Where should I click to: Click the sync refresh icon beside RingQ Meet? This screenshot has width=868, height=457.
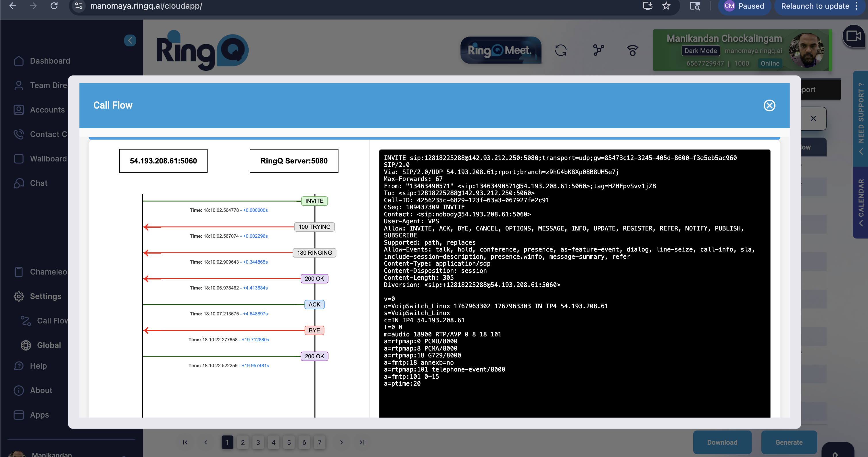[561, 50]
